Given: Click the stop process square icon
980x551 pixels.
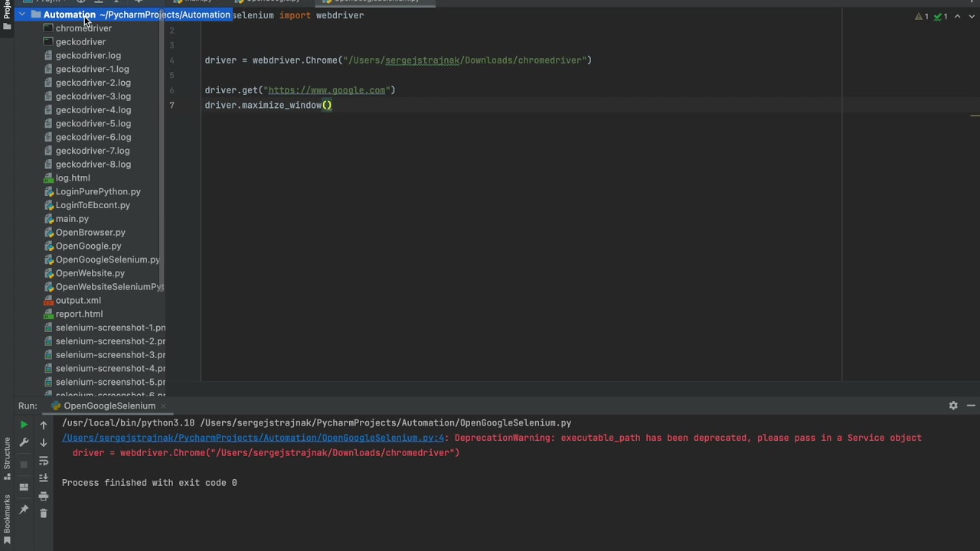Looking at the screenshot, I should (x=24, y=465).
